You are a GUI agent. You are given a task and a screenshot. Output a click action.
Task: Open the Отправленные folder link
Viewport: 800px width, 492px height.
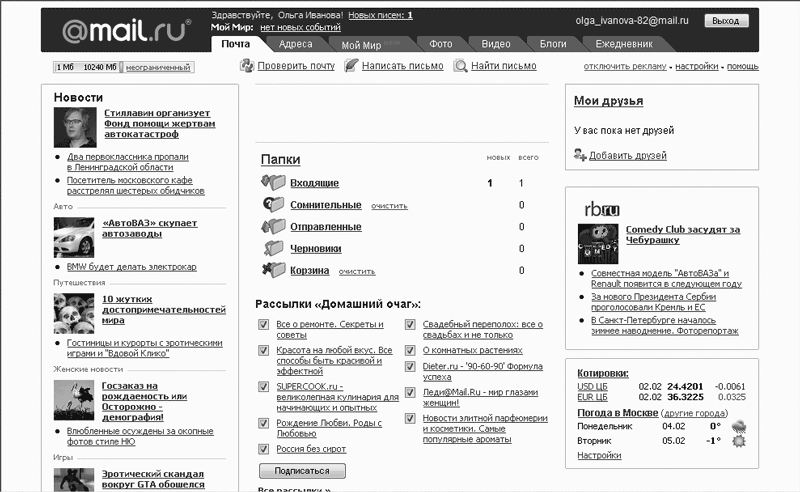click(x=326, y=227)
